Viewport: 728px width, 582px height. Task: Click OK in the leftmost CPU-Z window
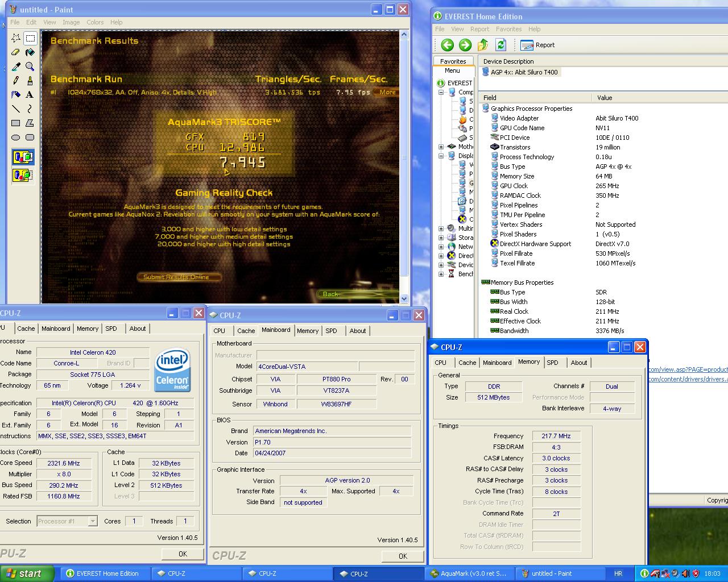click(183, 554)
